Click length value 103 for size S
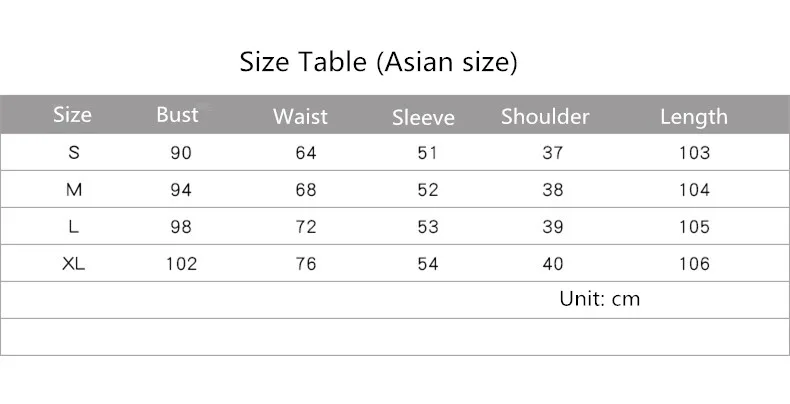Screen dimensions: 790x404 [694, 153]
